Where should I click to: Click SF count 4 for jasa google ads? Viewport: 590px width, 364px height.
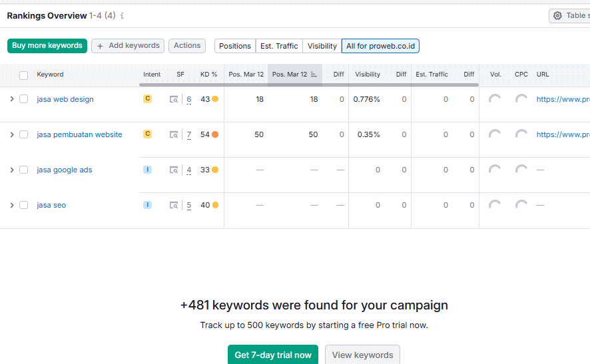click(x=189, y=170)
